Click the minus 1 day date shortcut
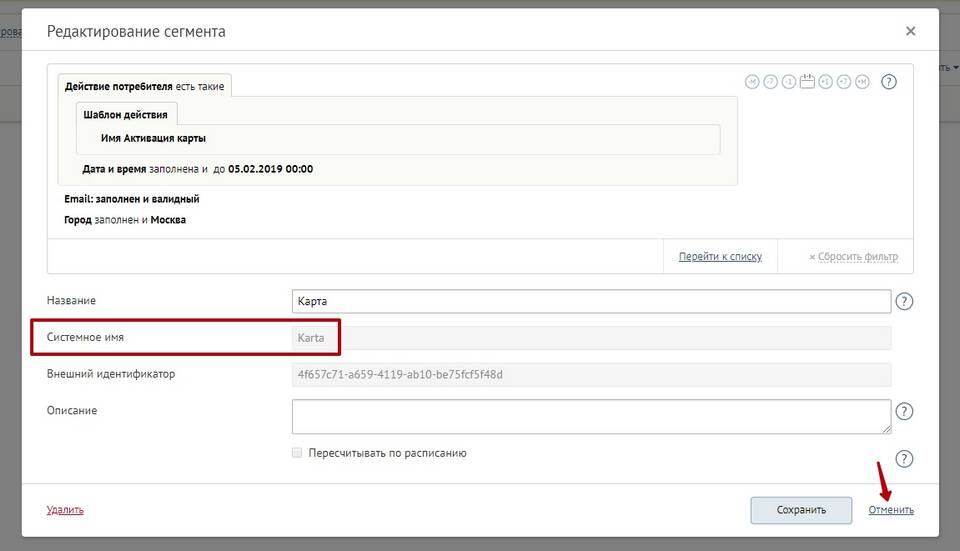This screenshot has width=960, height=551. [x=789, y=82]
